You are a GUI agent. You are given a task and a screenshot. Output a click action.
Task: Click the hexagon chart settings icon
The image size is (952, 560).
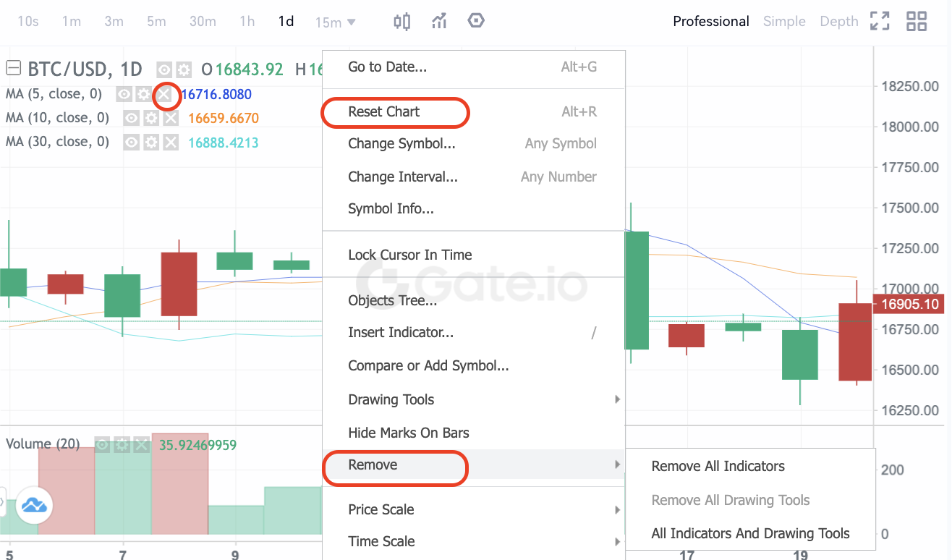(476, 21)
